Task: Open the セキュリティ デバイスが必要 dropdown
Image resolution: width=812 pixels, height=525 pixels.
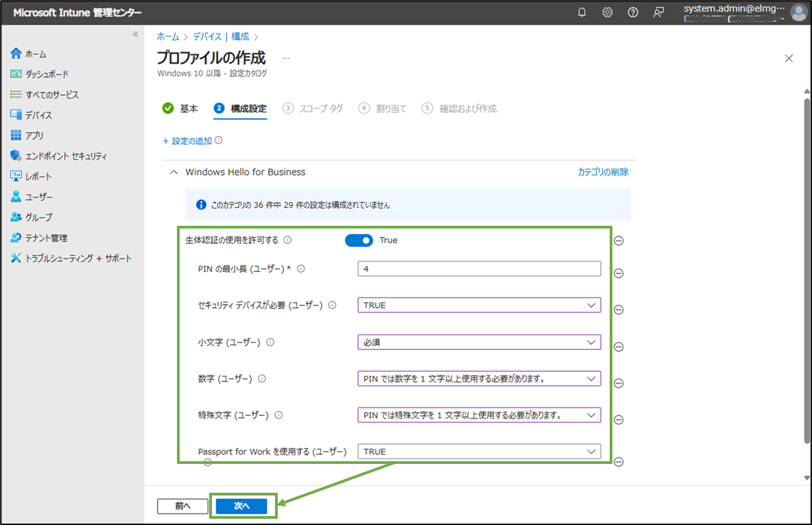Action: [479, 305]
